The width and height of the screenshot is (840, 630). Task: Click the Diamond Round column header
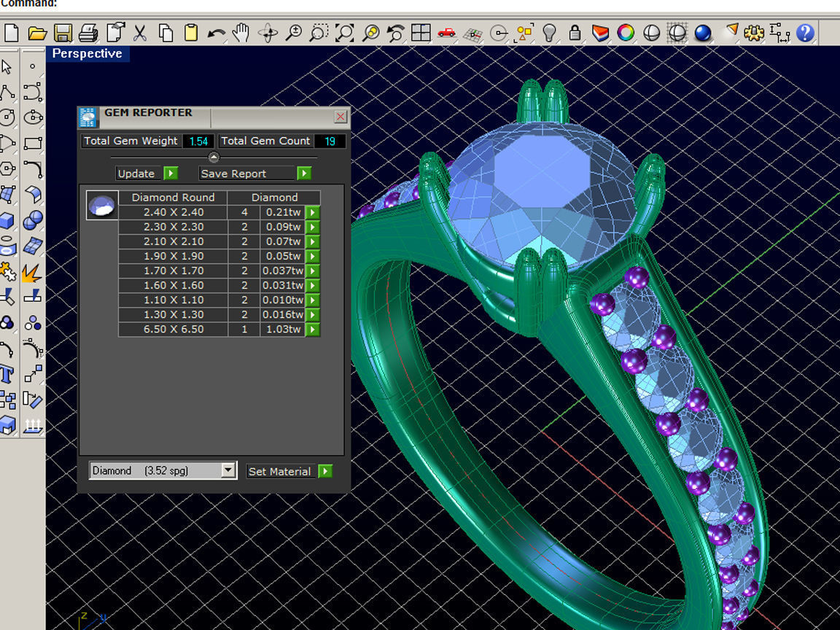pyautogui.click(x=173, y=197)
